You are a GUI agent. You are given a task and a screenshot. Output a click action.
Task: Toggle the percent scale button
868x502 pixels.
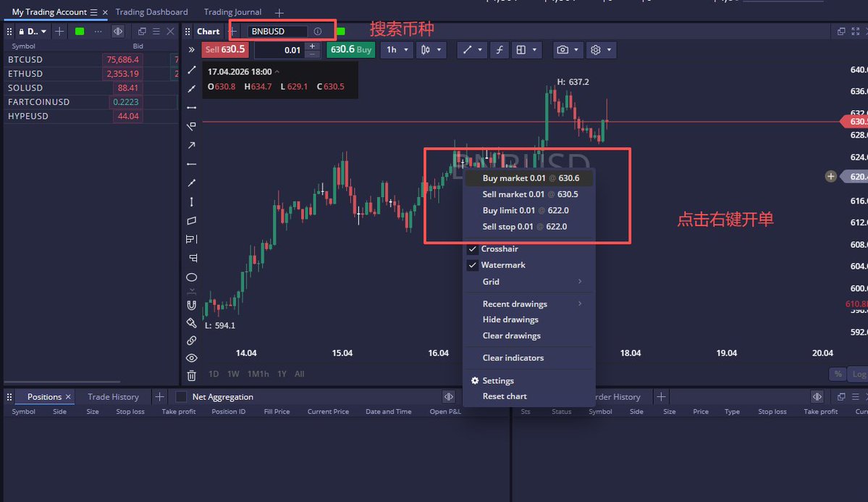click(x=838, y=374)
